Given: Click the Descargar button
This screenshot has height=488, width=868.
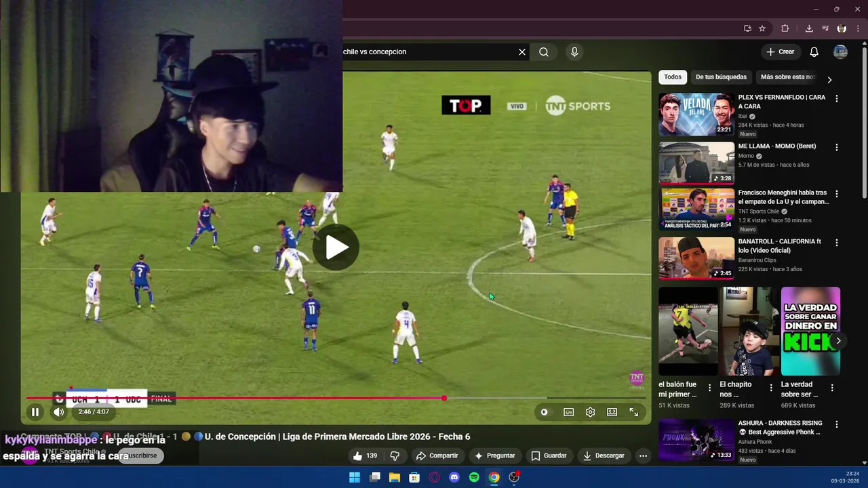Looking at the screenshot, I should click(603, 455).
